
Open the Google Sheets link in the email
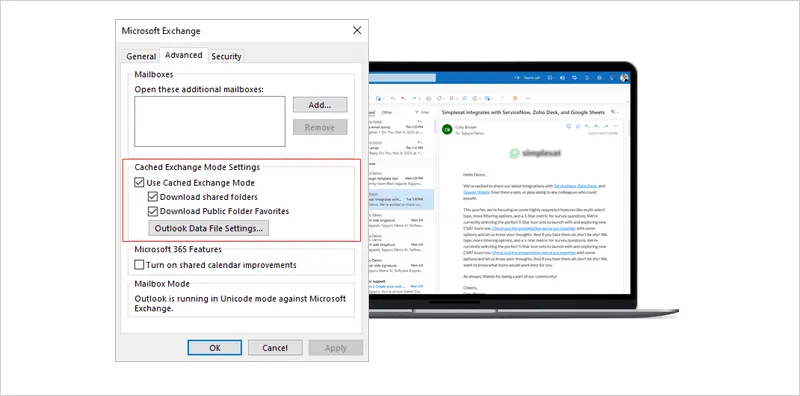point(477,192)
